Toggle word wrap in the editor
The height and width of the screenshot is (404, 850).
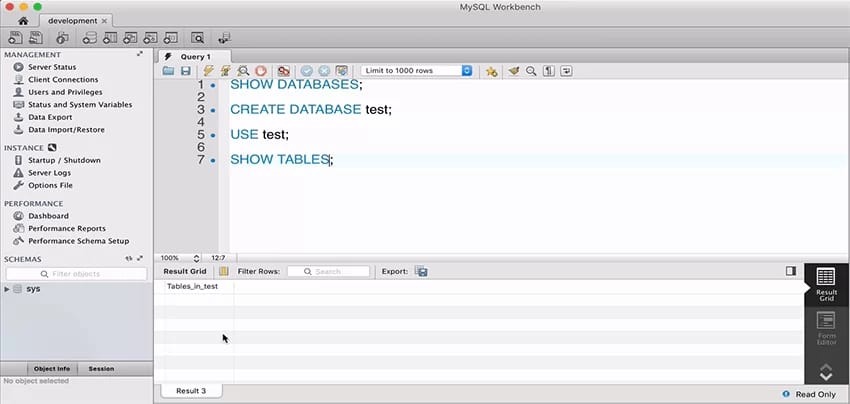point(566,71)
